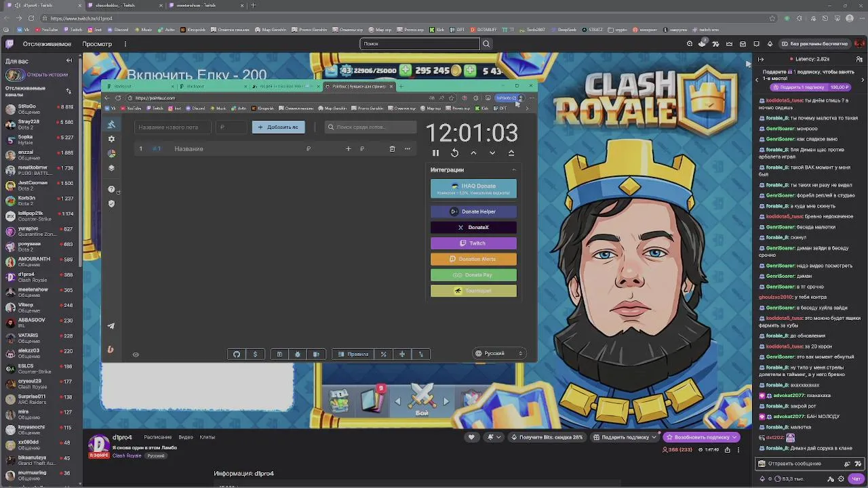Sort followed channels with the arrows icon
The height and width of the screenshot is (488, 868).
(x=68, y=91)
